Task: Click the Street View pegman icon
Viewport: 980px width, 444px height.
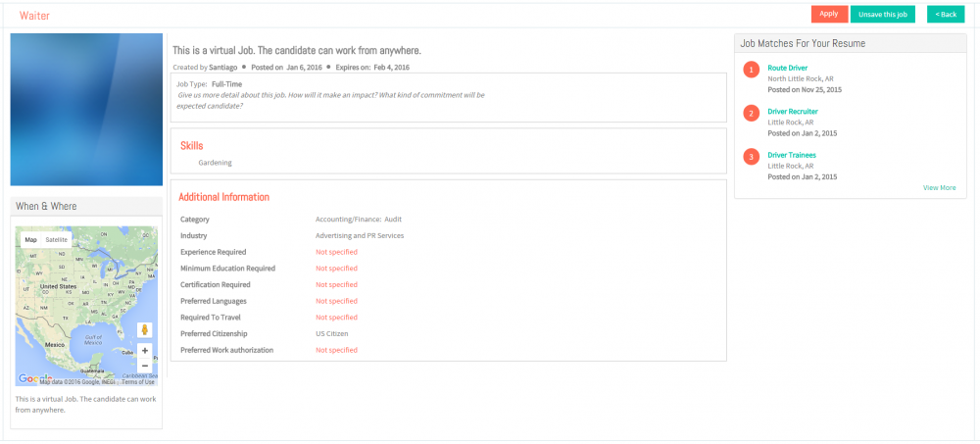Action: [x=144, y=330]
